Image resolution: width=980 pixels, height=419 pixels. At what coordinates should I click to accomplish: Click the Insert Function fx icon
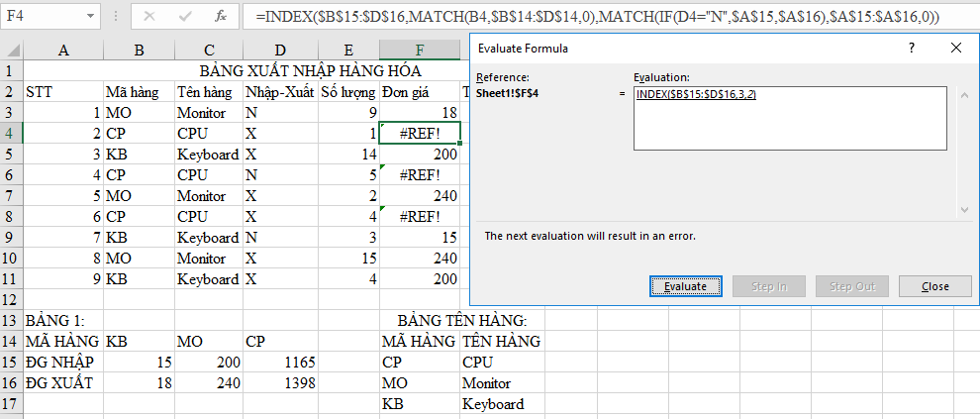click(220, 16)
